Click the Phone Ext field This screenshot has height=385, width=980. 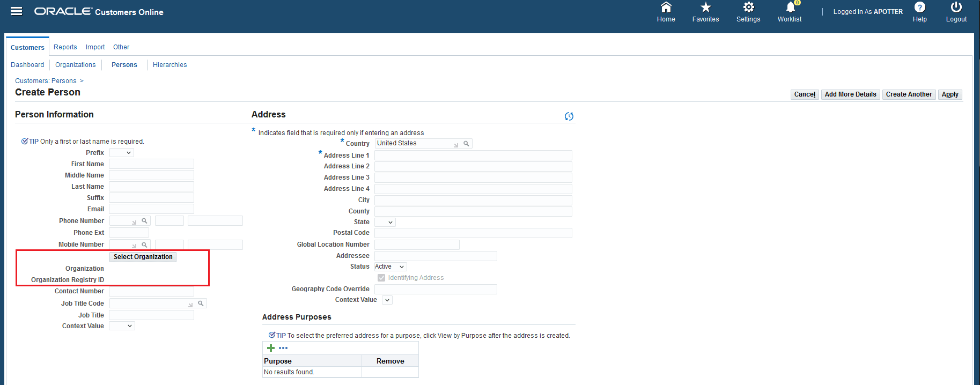click(129, 233)
